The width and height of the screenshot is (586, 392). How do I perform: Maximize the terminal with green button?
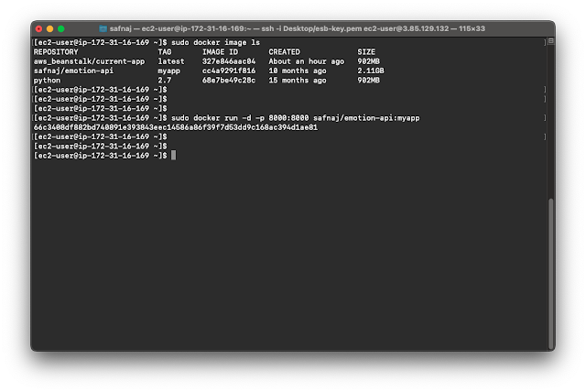[x=61, y=28]
